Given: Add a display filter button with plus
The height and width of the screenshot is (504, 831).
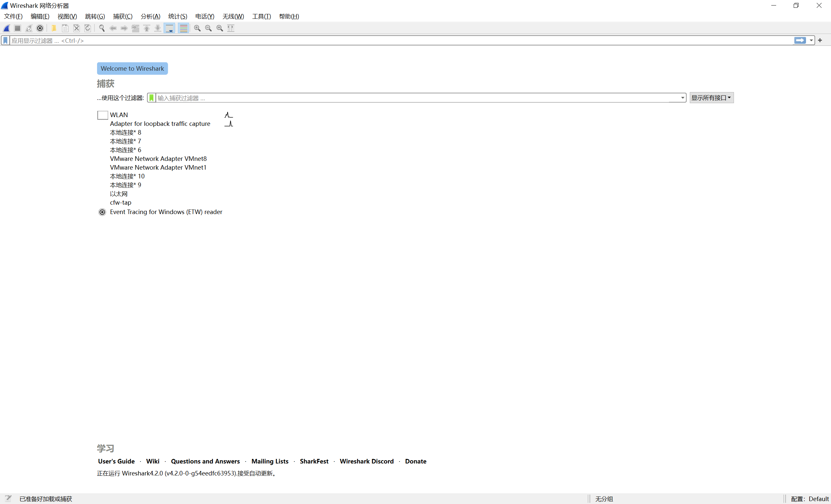Looking at the screenshot, I should [820, 41].
